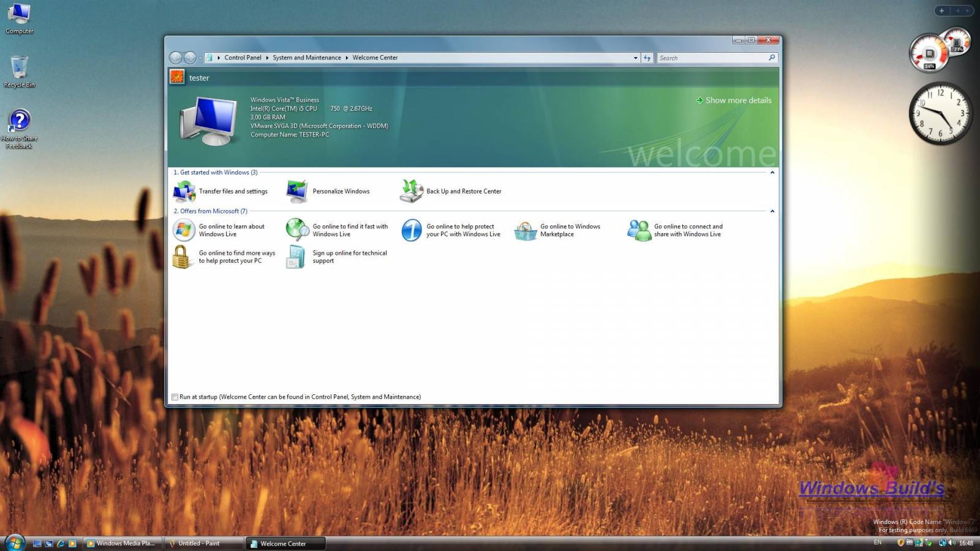The width and height of the screenshot is (980, 551).
Task: Click the tester user account picture
Action: (x=177, y=77)
